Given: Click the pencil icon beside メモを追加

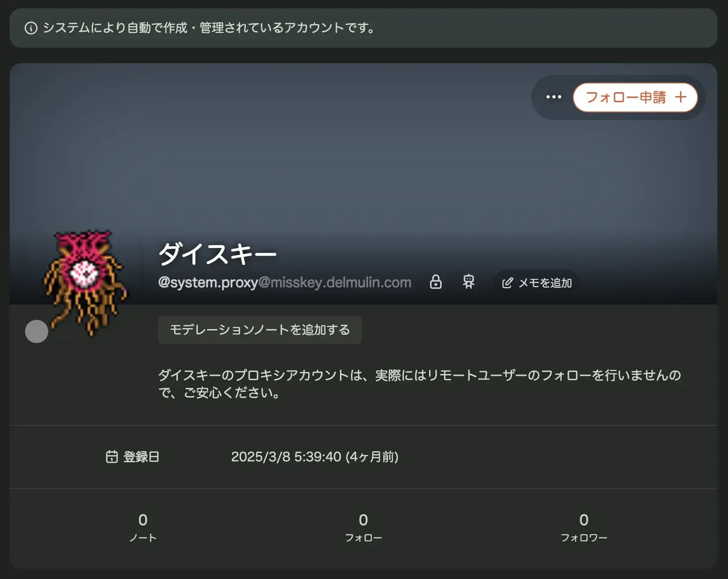Looking at the screenshot, I should (507, 283).
